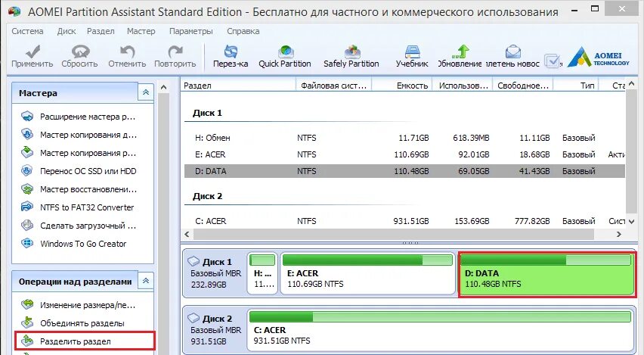Click the Диск 1 drive icon in the disk map
This screenshot has width=644, height=355.
click(194, 261)
